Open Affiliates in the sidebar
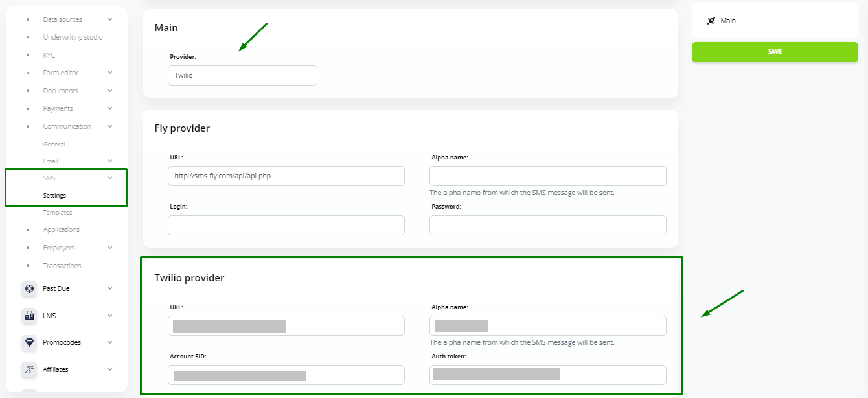 coord(56,369)
